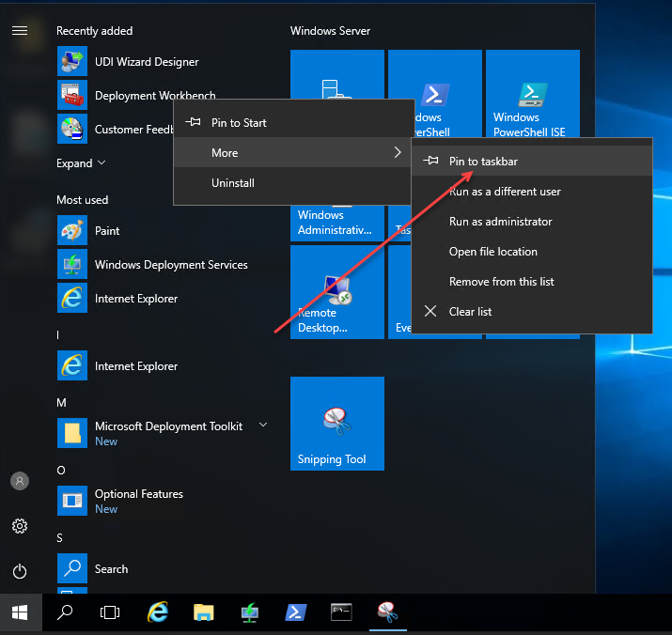
Task: Click the Task View taskbar button
Action: [x=110, y=612]
